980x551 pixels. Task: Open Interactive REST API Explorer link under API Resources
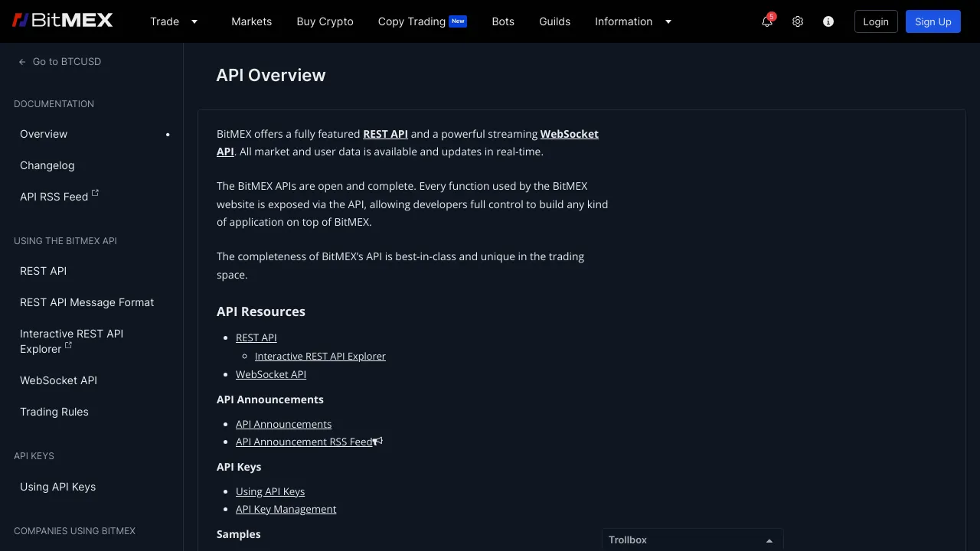click(320, 356)
